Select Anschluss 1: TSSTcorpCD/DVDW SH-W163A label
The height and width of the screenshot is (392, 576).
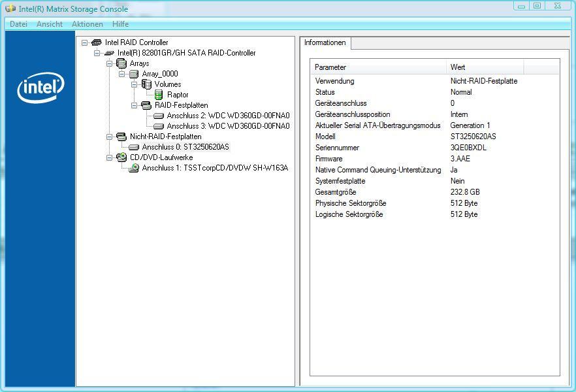pyautogui.click(x=216, y=168)
